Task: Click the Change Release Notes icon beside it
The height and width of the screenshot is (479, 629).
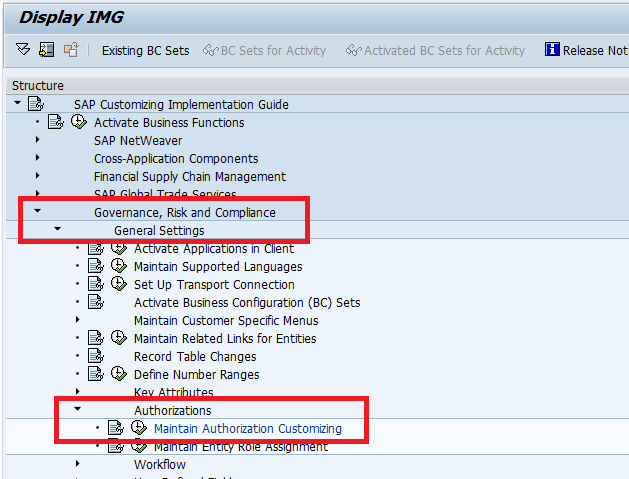Action: pyautogui.click(x=71, y=50)
